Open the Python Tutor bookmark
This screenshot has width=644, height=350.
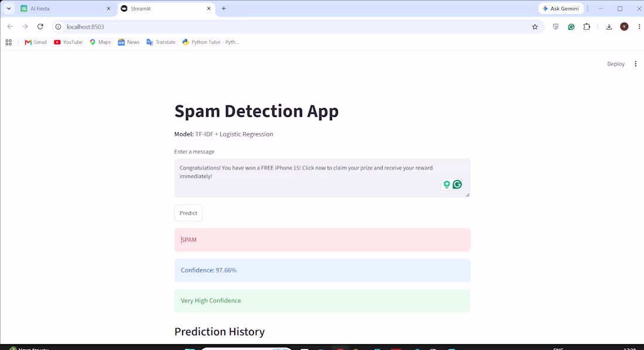[x=211, y=42]
